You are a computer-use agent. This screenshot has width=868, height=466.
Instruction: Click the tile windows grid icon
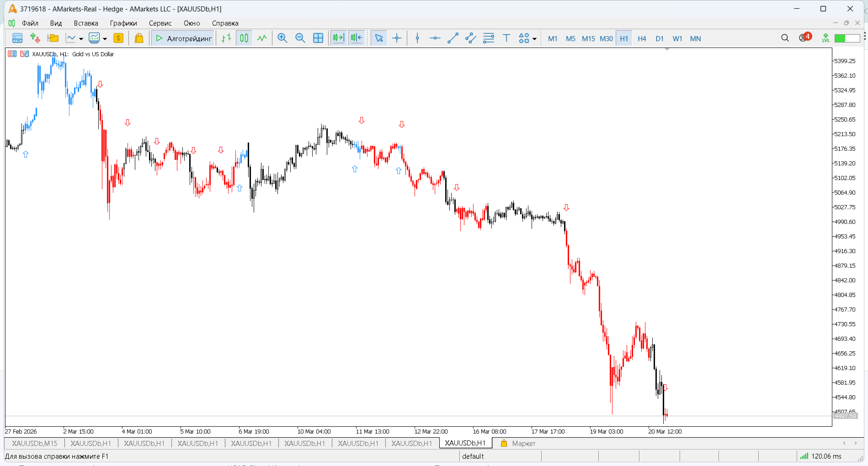point(318,38)
